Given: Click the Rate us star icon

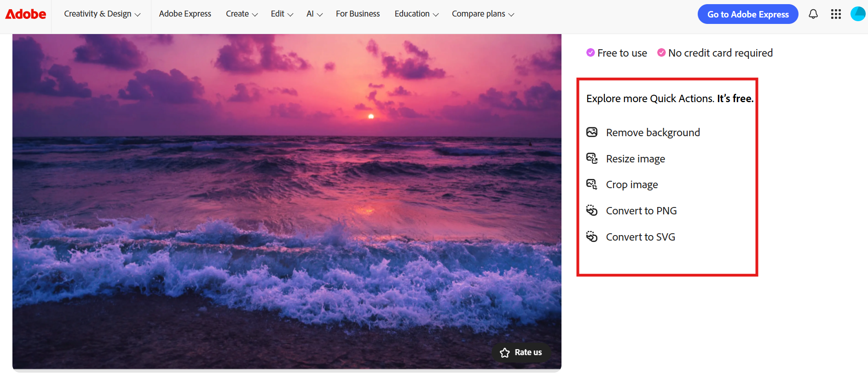Looking at the screenshot, I should pyautogui.click(x=505, y=353).
